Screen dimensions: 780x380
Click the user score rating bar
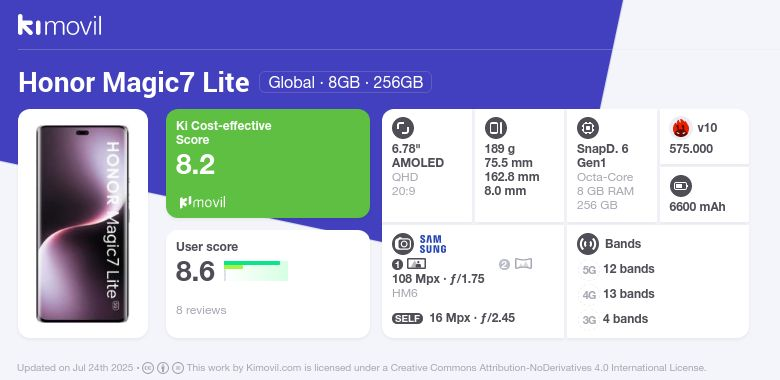pyautogui.click(x=256, y=271)
